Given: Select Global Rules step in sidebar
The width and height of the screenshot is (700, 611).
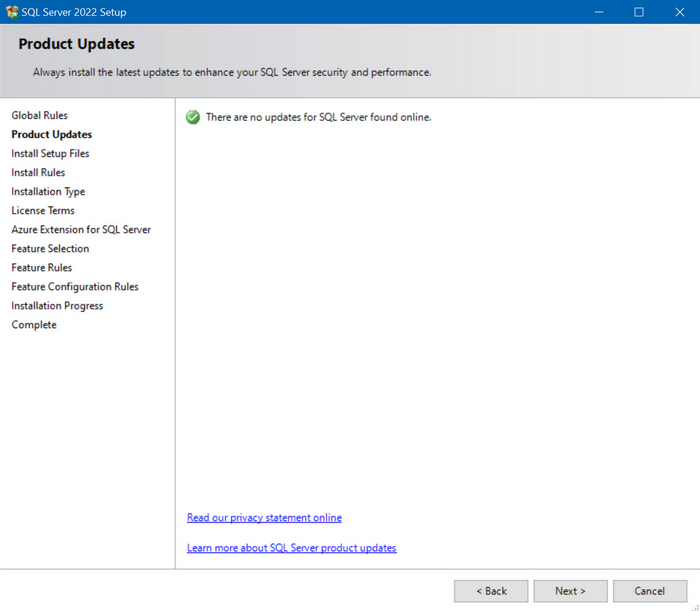Looking at the screenshot, I should click(x=40, y=116).
